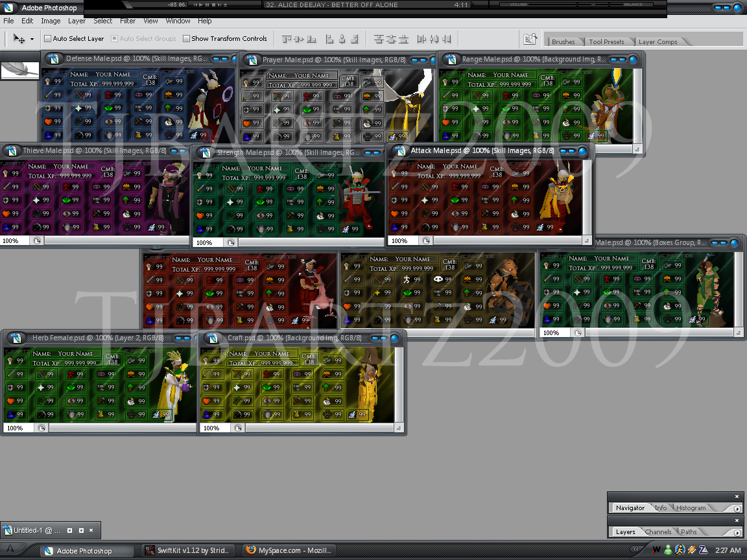Screen dimensions: 747x560
Task: Switch to the Brushes tab
Action: (563, 42)
